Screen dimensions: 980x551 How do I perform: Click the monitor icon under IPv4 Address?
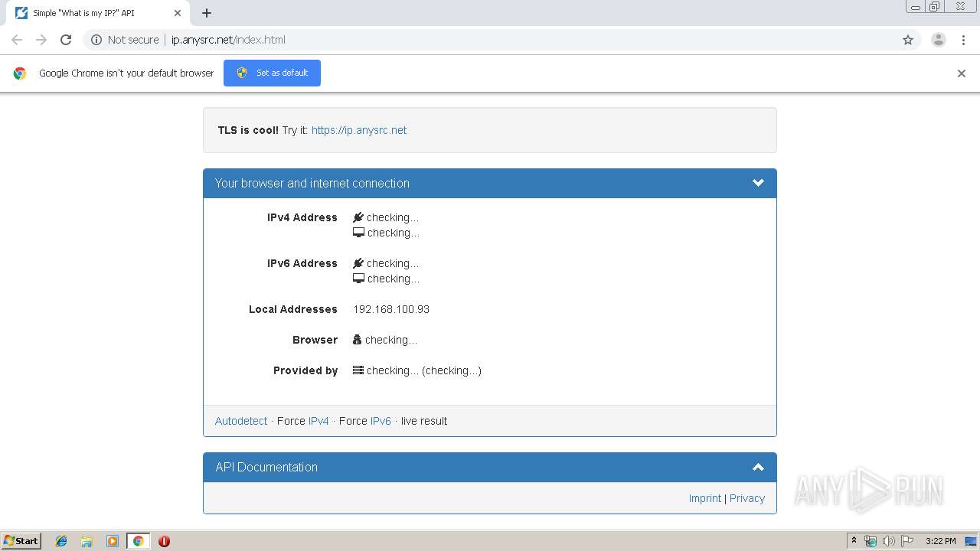pyautogui.click(x=358, y=233)
